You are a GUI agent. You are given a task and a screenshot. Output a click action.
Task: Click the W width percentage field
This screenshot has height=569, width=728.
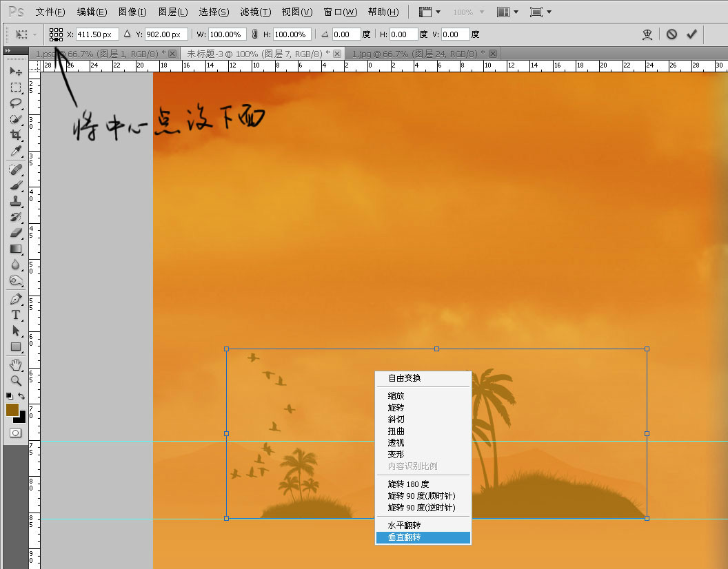pyautogui.click(x=227, y=34)
